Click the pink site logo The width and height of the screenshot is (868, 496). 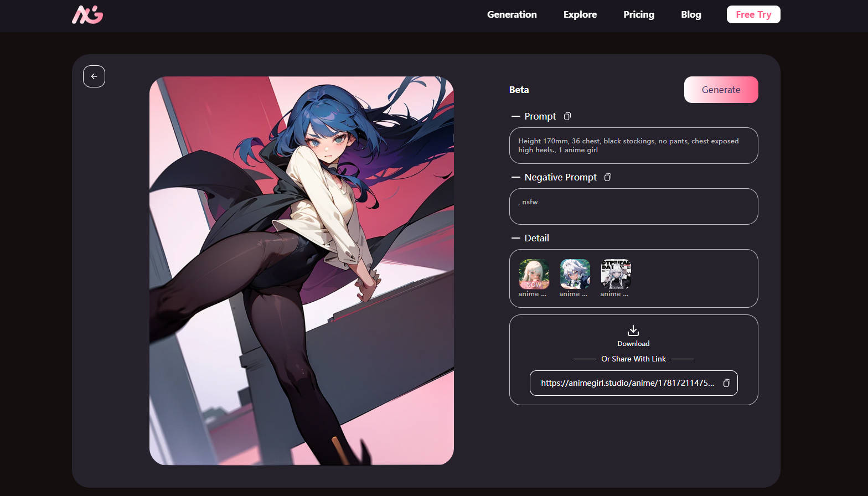[x=87, y=14]
